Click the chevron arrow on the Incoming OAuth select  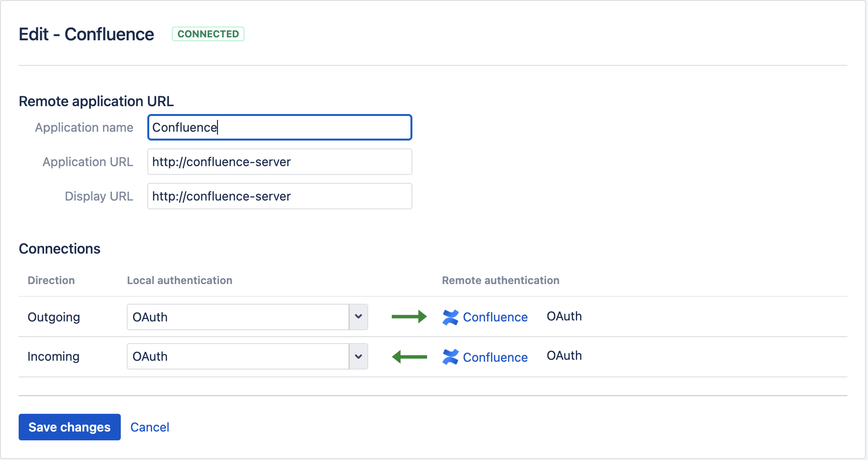click(358, 356)
